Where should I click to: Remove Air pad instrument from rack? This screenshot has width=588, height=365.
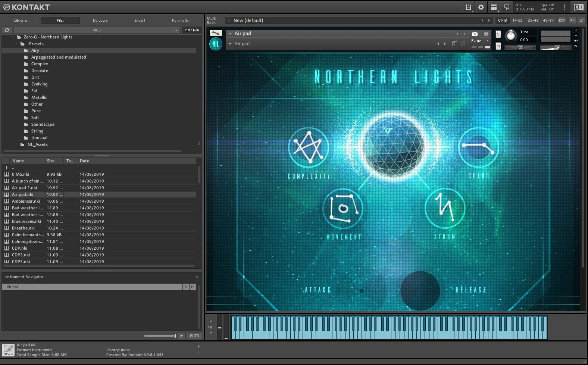point(576,30)
